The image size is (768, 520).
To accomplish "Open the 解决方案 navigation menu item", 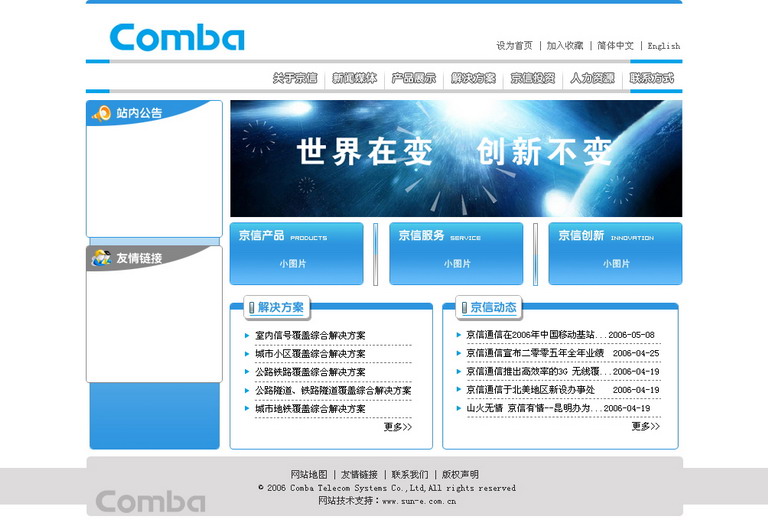I will tap(473, 78).
